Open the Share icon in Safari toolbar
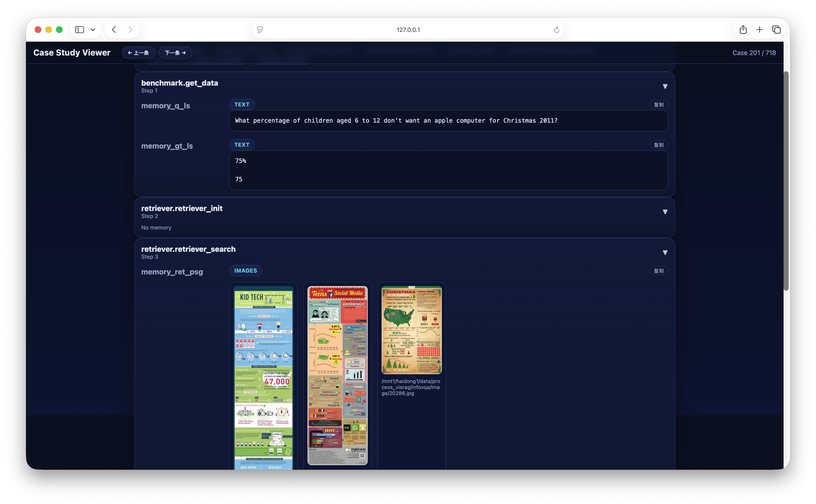 coord(743,29)
